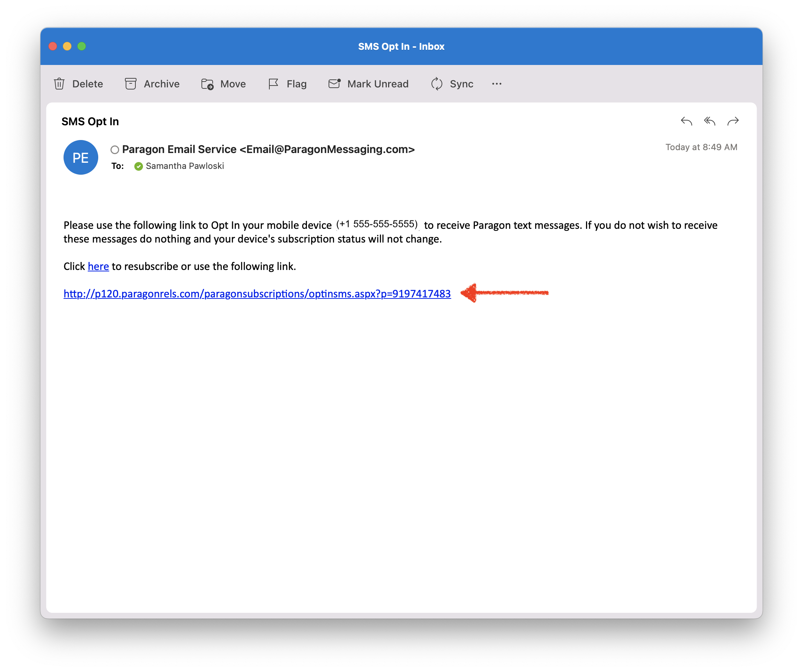This screenshot has height=672, width=803.
Task: Reply all using double-arrow icon
Action: [710, 121]
